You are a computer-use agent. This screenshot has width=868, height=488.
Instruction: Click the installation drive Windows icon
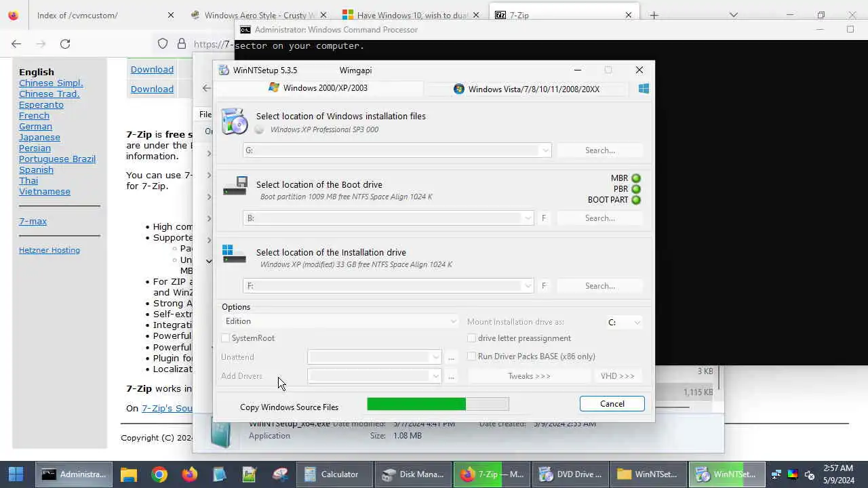click(234, 254)
